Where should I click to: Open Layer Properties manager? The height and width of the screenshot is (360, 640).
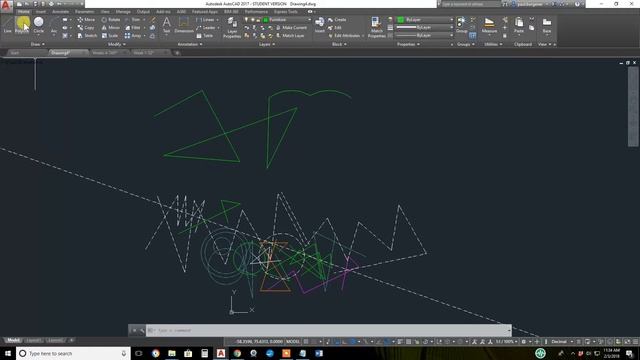coord(232,27)
